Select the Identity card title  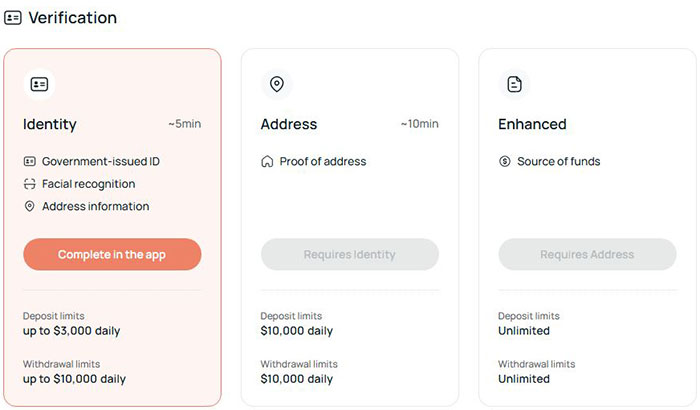tap(50, 124)
